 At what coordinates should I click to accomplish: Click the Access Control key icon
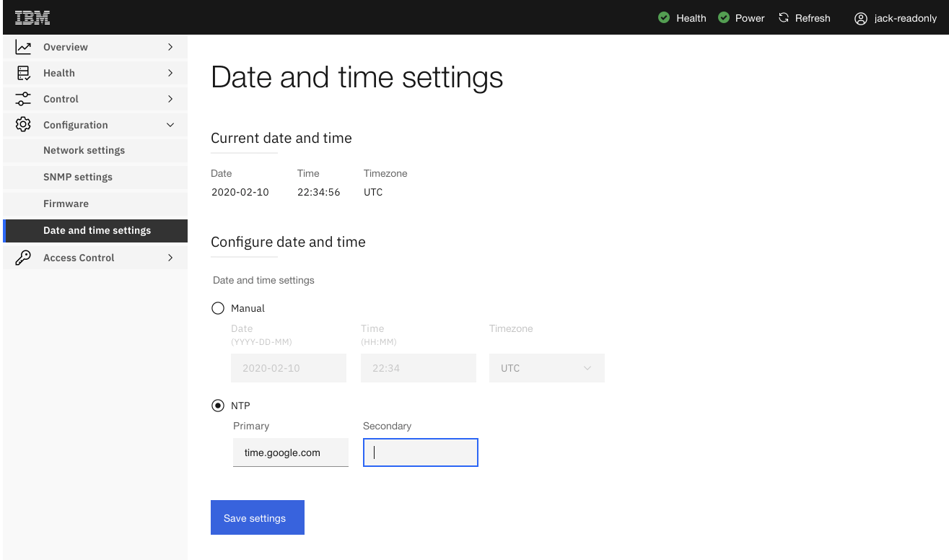click(x=22, y=257)
